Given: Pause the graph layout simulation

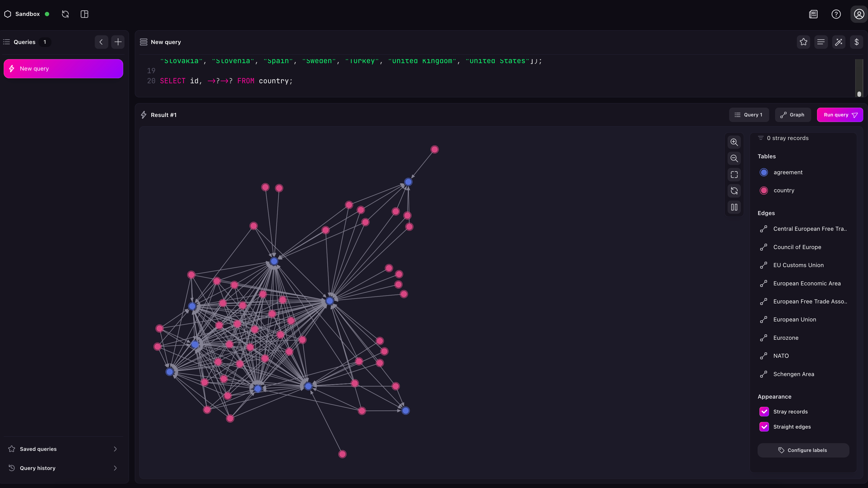Looking at the screenshot, I should coord(734,207).
